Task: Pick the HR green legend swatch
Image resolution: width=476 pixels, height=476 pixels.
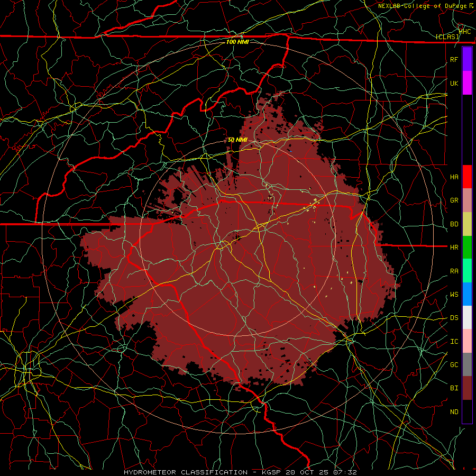Action: pyautogui.click(x=467, y=247)
